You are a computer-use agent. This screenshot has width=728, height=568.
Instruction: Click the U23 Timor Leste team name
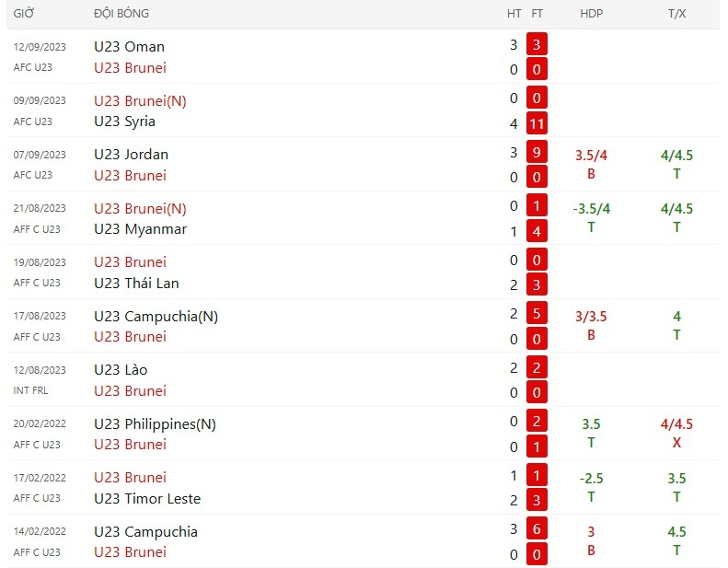tap(147, 498)
